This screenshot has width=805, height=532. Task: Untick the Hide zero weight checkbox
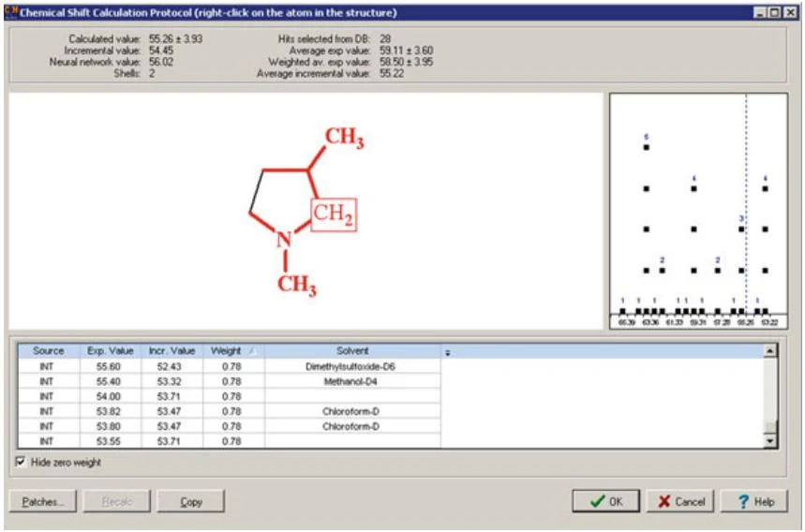coord(21,462)
